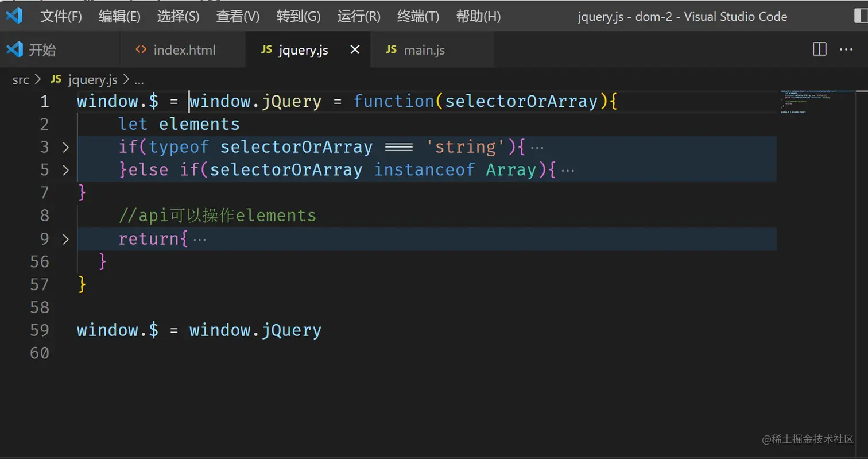The height and width of the screenshot is (459, 868).
Task: Switch to the 开始 tab
Action: coord(60,50)
